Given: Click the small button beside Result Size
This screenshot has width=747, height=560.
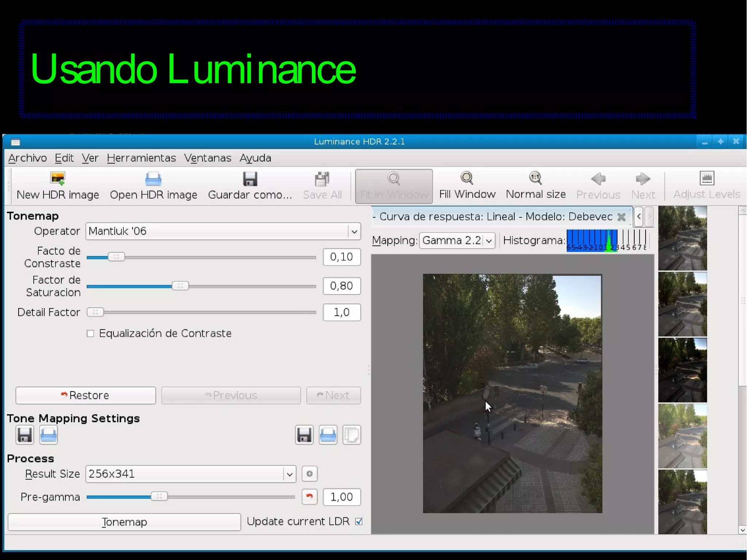Looking at the screenshot, I should click(309, 474).
